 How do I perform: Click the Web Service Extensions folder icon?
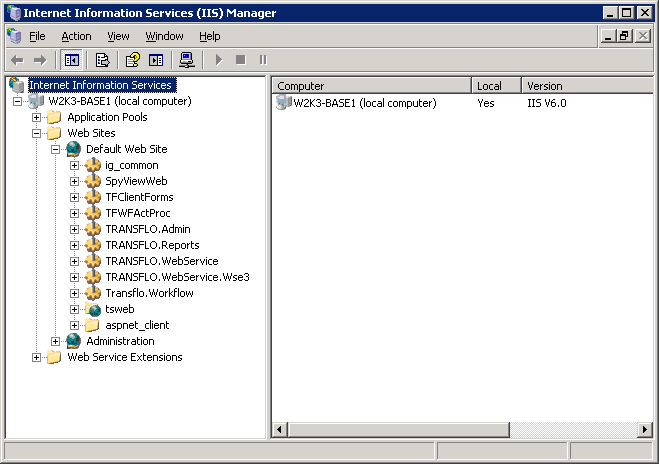point(54,357)
